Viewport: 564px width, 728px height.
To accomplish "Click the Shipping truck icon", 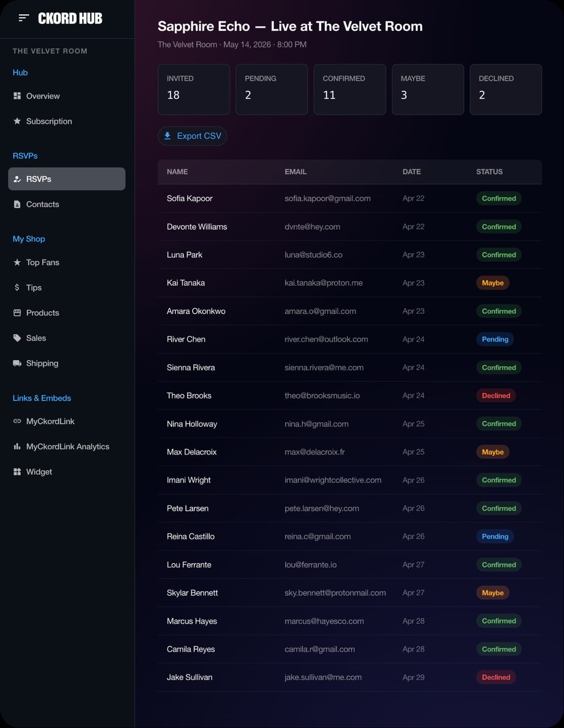I will (17, 363).
